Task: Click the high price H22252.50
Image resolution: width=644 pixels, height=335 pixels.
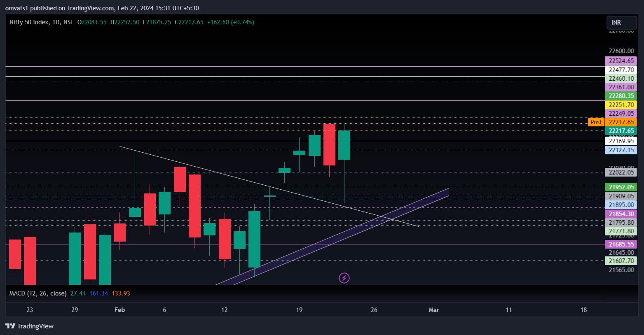Action: [x=125, y=22]
